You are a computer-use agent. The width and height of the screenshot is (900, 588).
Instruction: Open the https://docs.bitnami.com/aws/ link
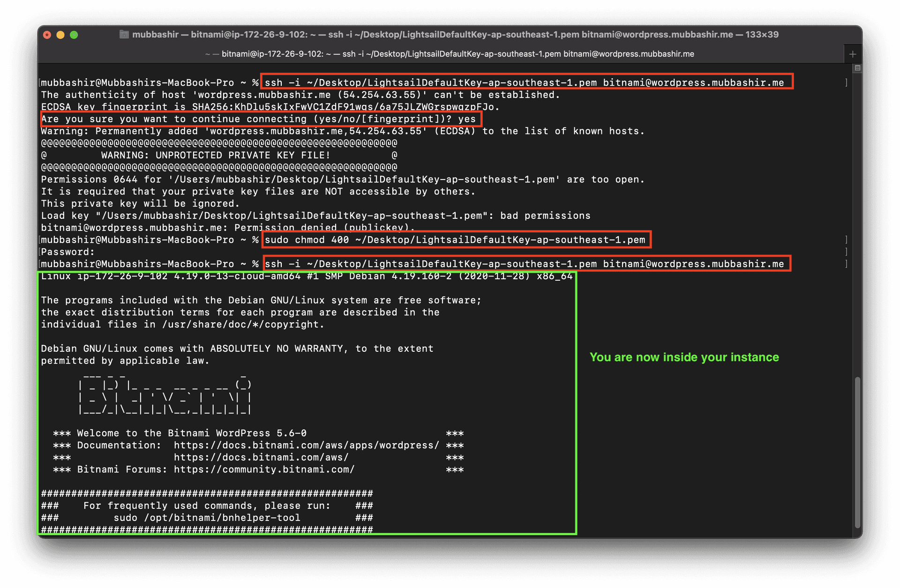[261, 458]
